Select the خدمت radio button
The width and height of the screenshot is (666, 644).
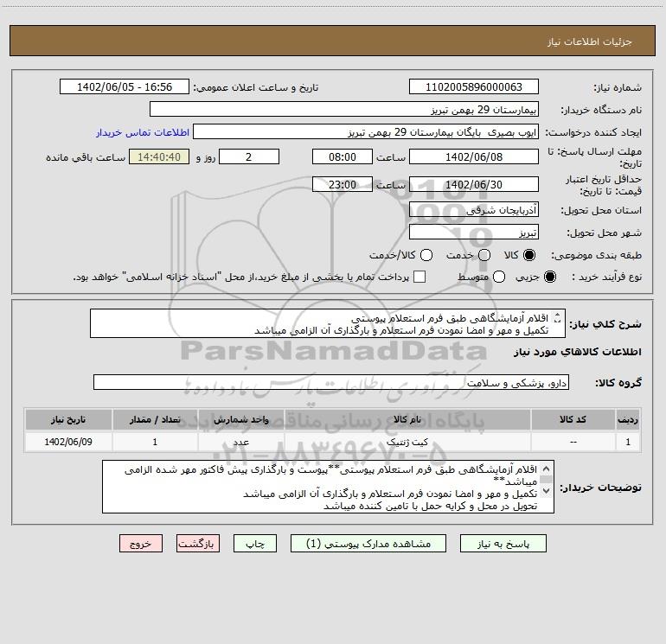[484, 255]
